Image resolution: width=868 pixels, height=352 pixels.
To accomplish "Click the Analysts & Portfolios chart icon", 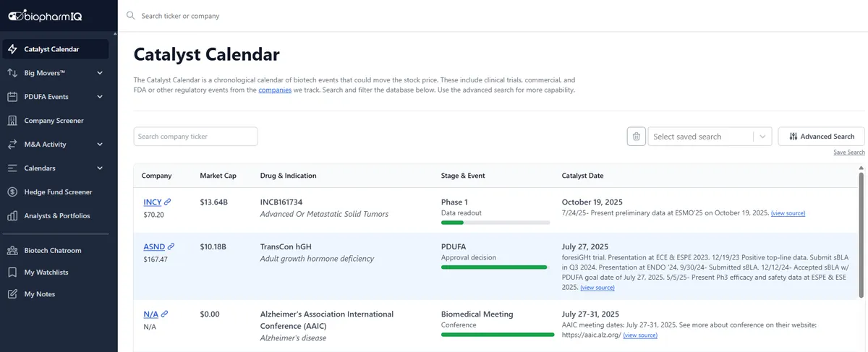I will tap(12, 216).
